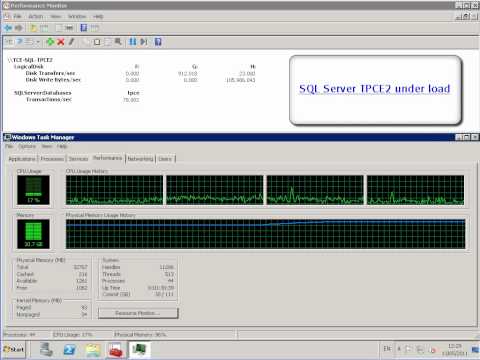Click the EN language indicator in tray

pos(387,349)
